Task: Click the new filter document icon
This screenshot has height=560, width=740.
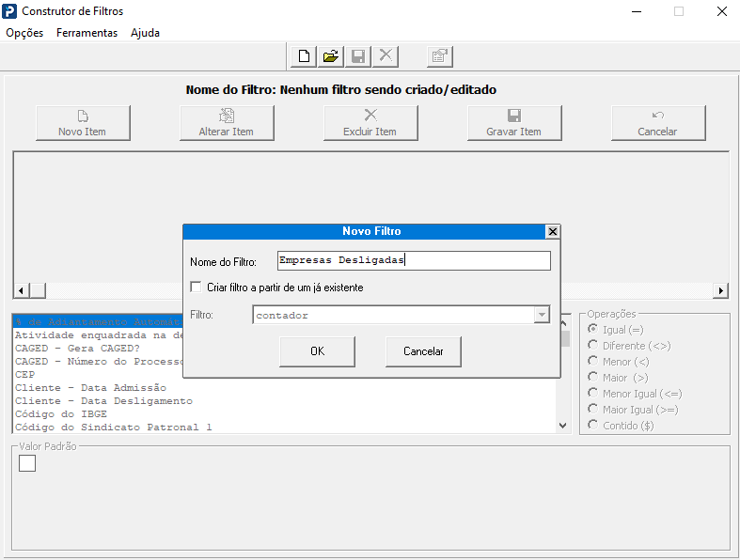Action: point(304,56)
